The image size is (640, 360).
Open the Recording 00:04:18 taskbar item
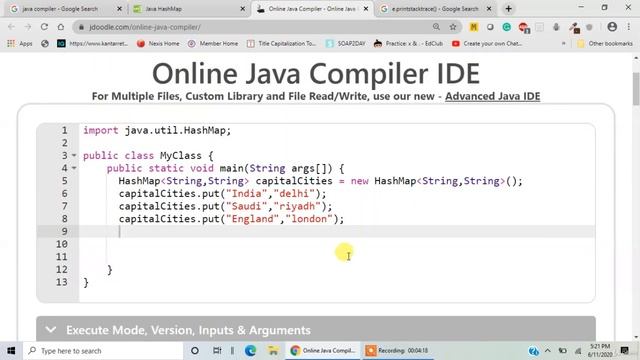click(x=397, y=351)
